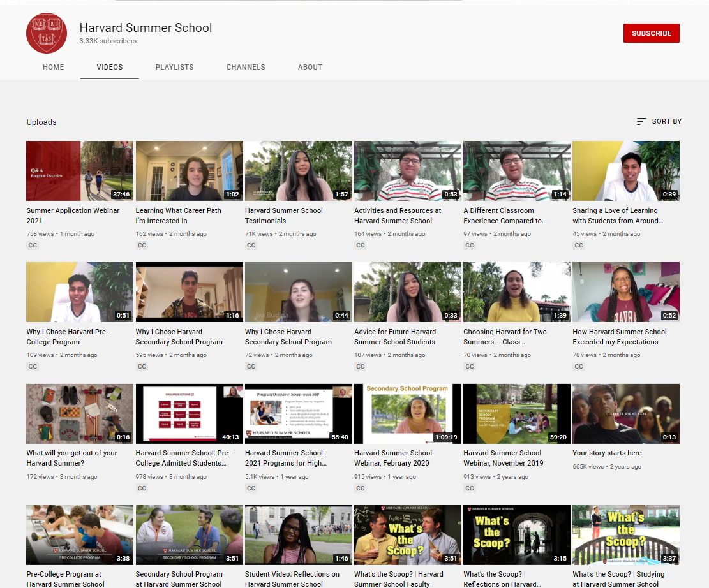Play the Harvard Summer School Testimonials thumbnail
The width and height of the screenshot is (709, 588).
click(299, 171)
